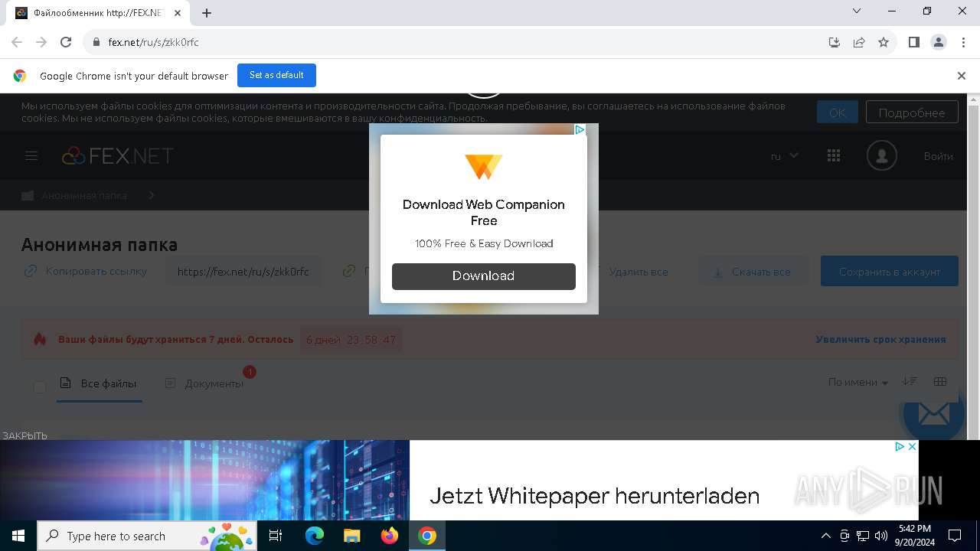Open Task View on taskbar

(x=276, y=536)
